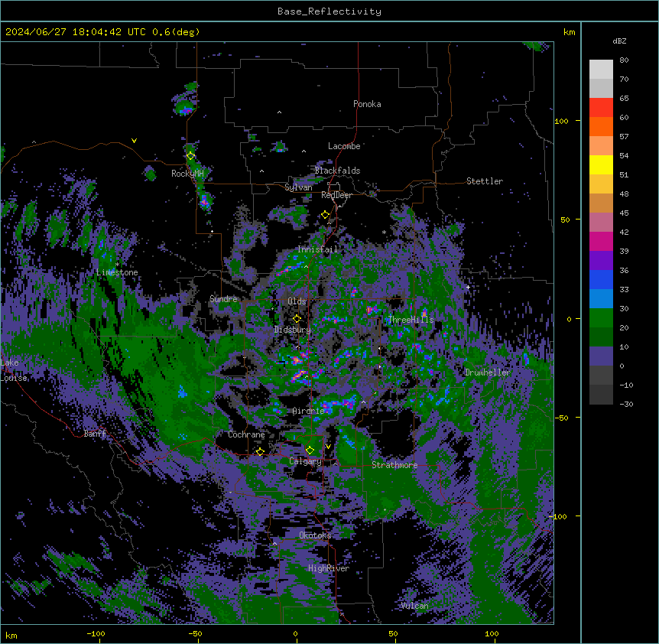Image resolution: width=659 pixels, height=644 pixels.
Task: Click the yellow V marker northwest of RockyMH
Action: 134,141
